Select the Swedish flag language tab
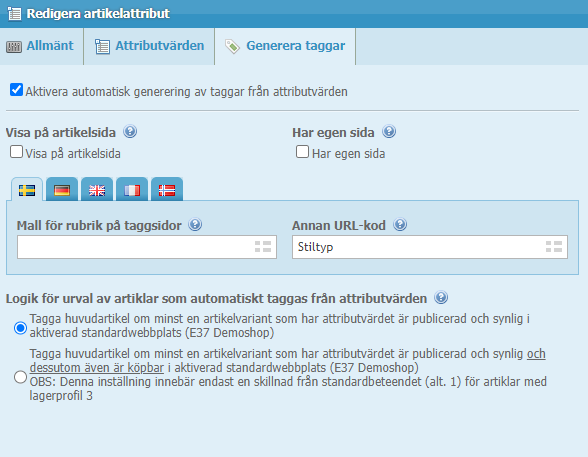The height and width of the screenshot is (457, 588). [27, 190]
